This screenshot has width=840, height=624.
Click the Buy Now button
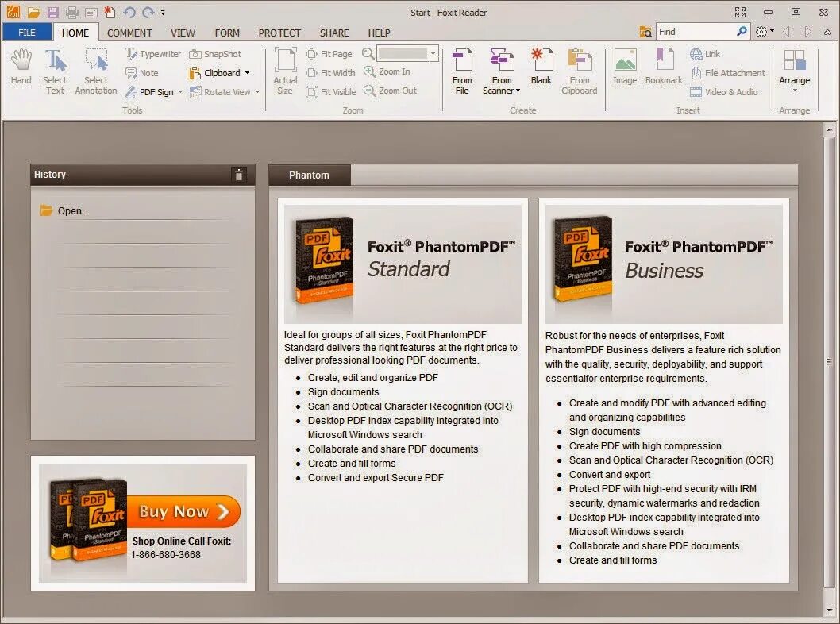coord(184,511)
